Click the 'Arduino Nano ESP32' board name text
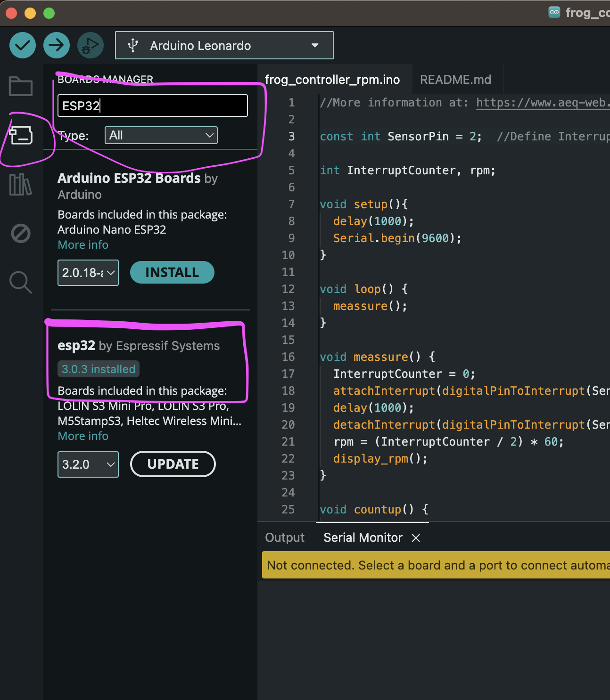The image size is (610, 700). pos(112,230)
